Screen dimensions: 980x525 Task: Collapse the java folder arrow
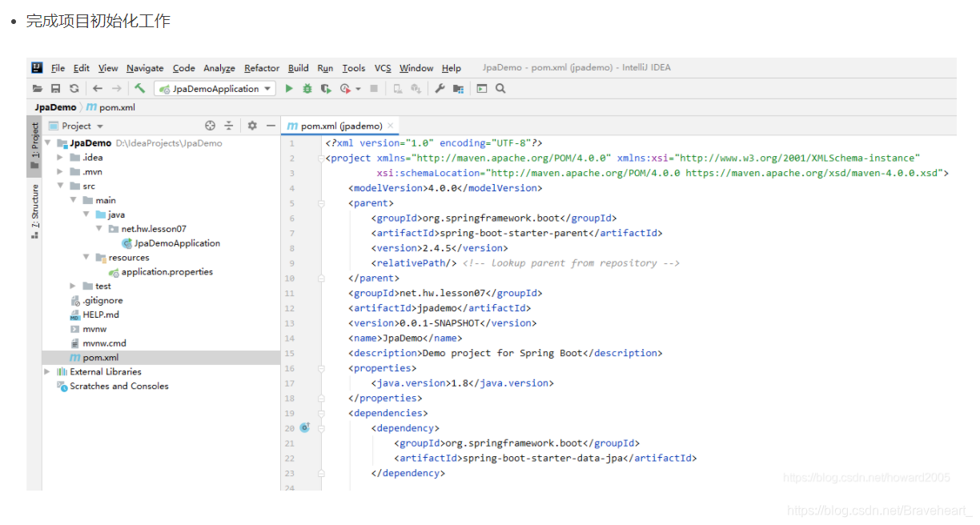point(86,215)
